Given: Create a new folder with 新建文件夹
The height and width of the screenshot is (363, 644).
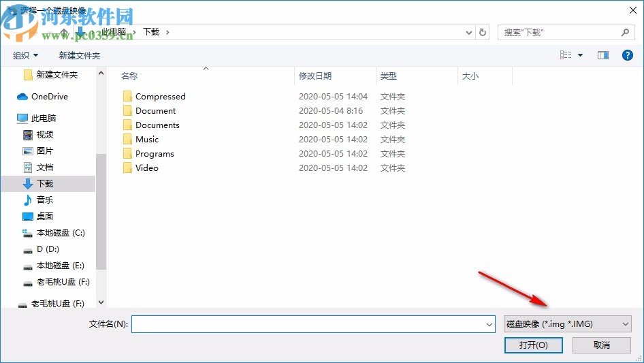Looking at the screenshot, I should pyautogui.click(x=79, y=55).
